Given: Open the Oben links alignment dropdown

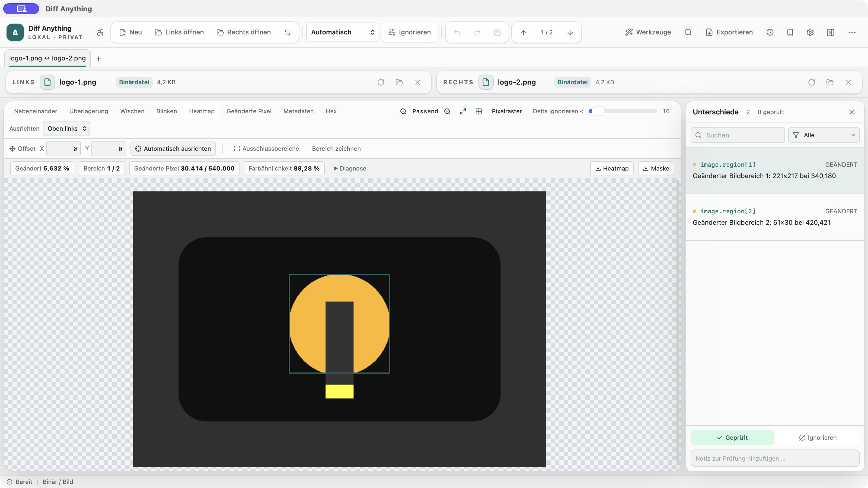Looking at the screenshot, I should coord(66,129).
